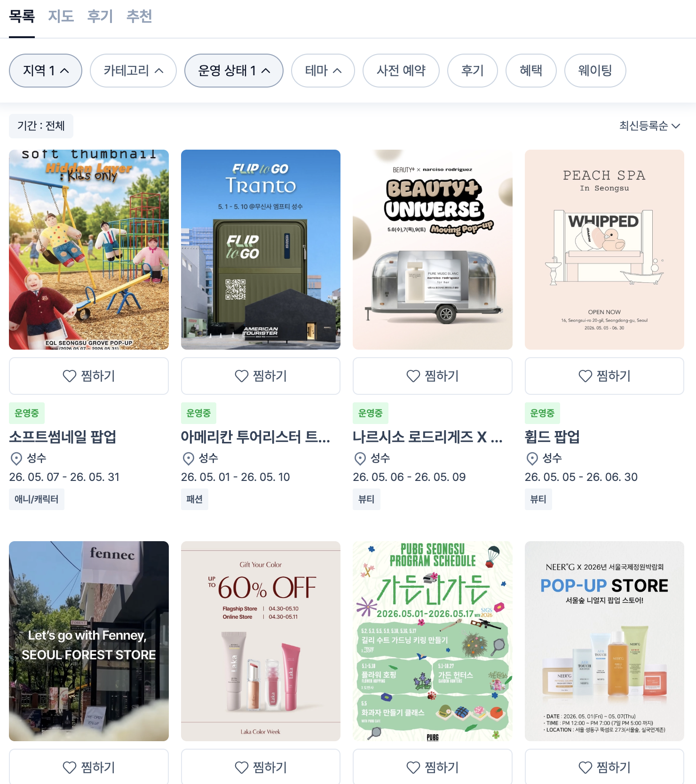Click the 뷰티 tag under 휩드 팝업
Image resolution: width=696 pixels, height=784 pixels.
click(538, 499)
